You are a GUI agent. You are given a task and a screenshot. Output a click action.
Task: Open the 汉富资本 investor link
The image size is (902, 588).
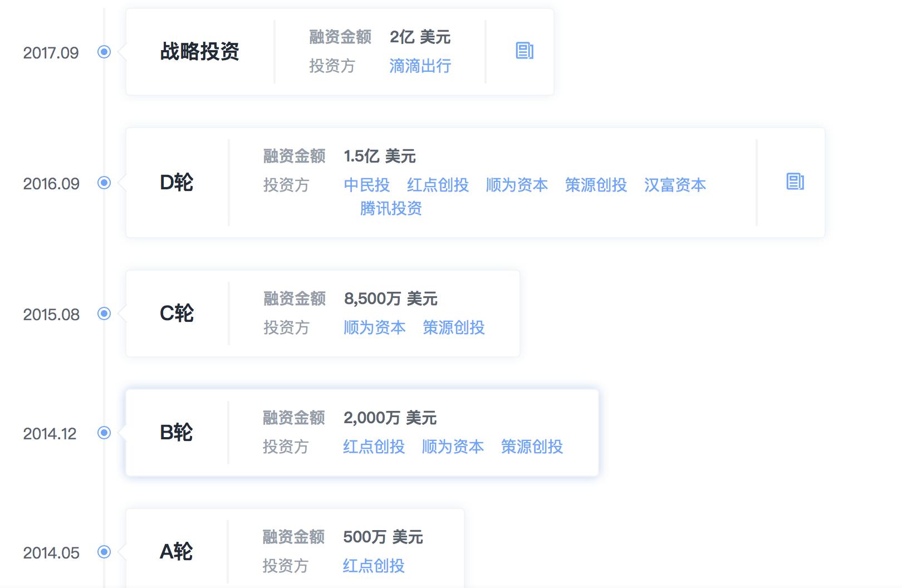(x=675, y=185)
